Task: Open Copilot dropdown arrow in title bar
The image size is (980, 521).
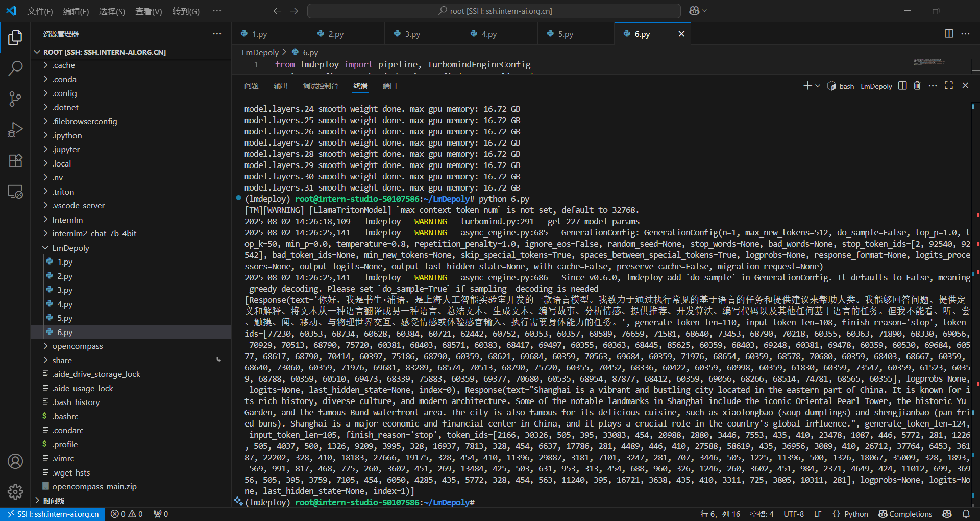Action: click(x=705, y=11)
